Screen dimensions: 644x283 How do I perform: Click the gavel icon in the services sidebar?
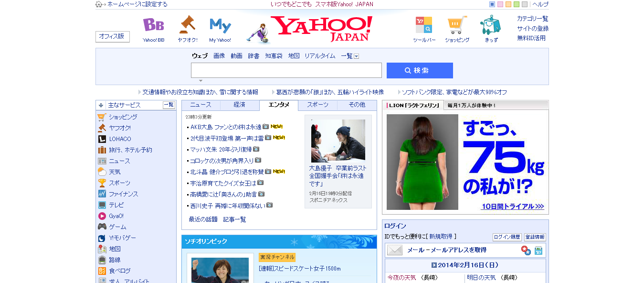(102, 128)
